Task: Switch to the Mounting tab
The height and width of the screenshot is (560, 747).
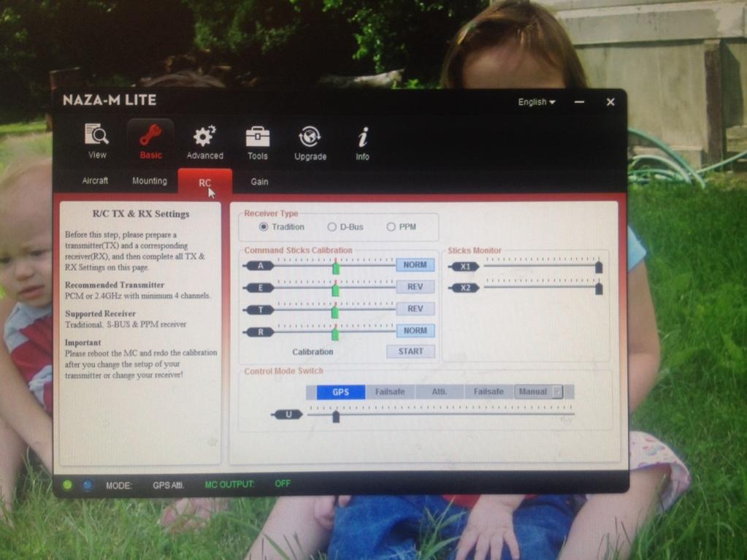Action: click(150, 181)
